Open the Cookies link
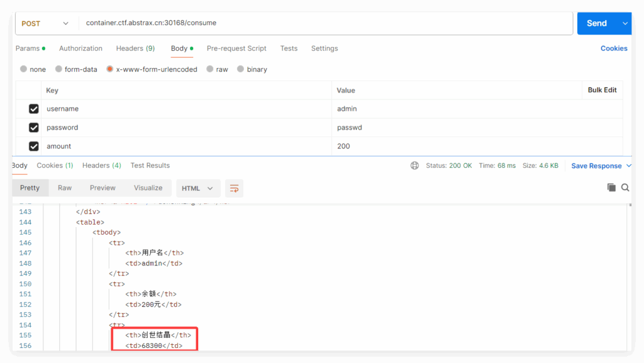This screenshot has height=363, width=644. 614,48
